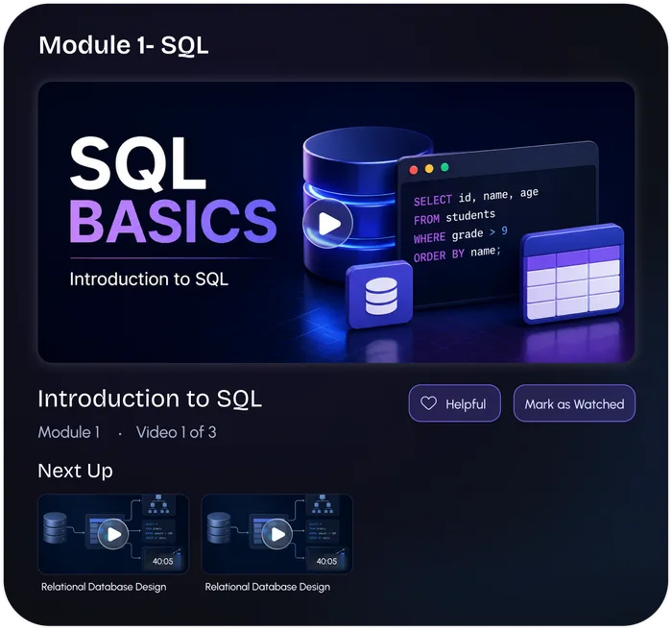Click the Next Up heading

76,471
